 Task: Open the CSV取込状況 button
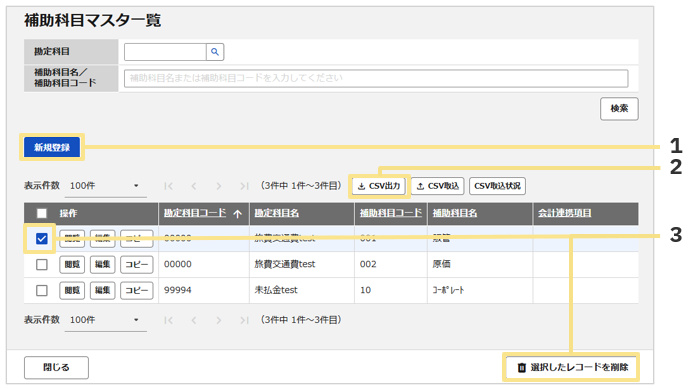tap(497, 186)
